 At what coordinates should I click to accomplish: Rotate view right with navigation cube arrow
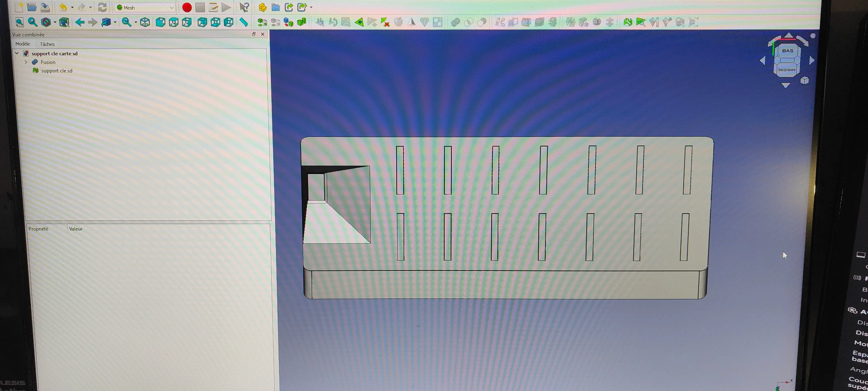tap(812, 61)
